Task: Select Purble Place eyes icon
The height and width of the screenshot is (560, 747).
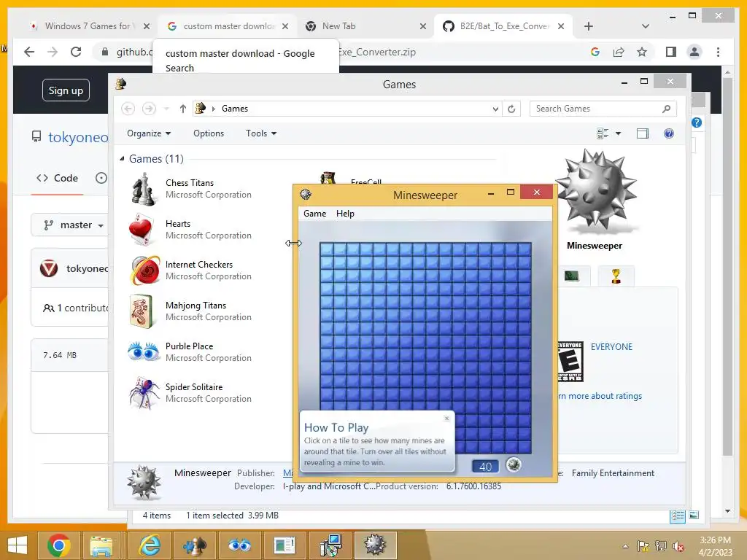Action: click(x=144, y=352)
